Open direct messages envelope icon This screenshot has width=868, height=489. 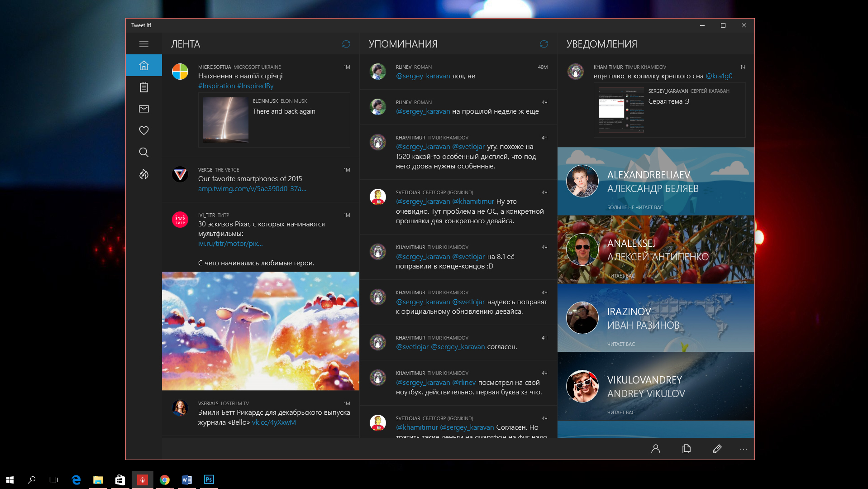point(144,109)
